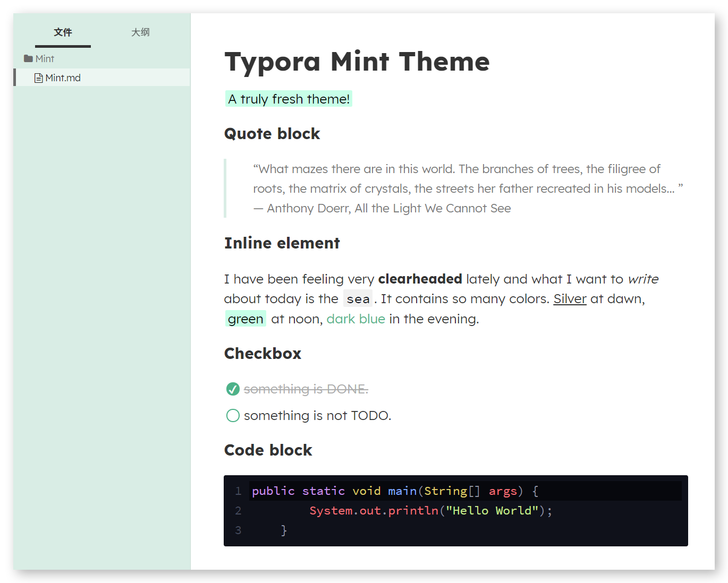Click the italic word 'write'
Screen dimensions: 728x583
(x=643, y=279)
